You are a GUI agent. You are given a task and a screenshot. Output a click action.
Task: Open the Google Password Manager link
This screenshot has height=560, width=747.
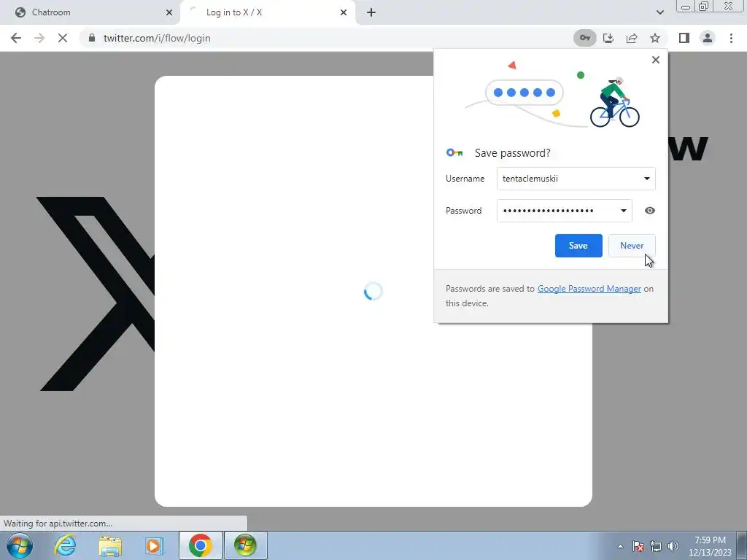click(589, 289)
